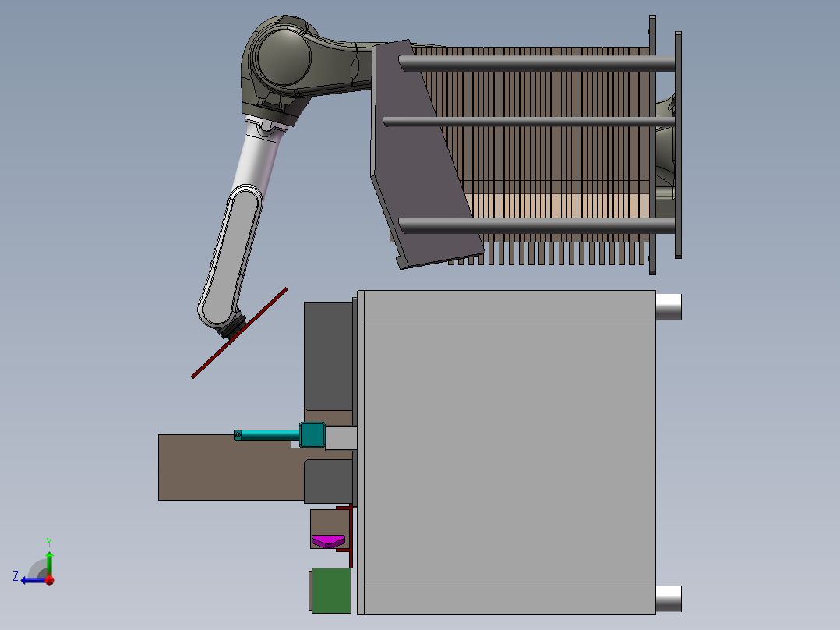The image size is (840, 630).
Task: Select the lower right cylindrical stub
Action: pyautogui.click(x=669, y=598)
